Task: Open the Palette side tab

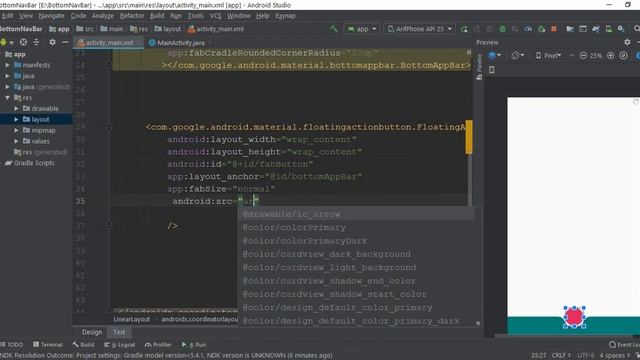Action: 479,67
